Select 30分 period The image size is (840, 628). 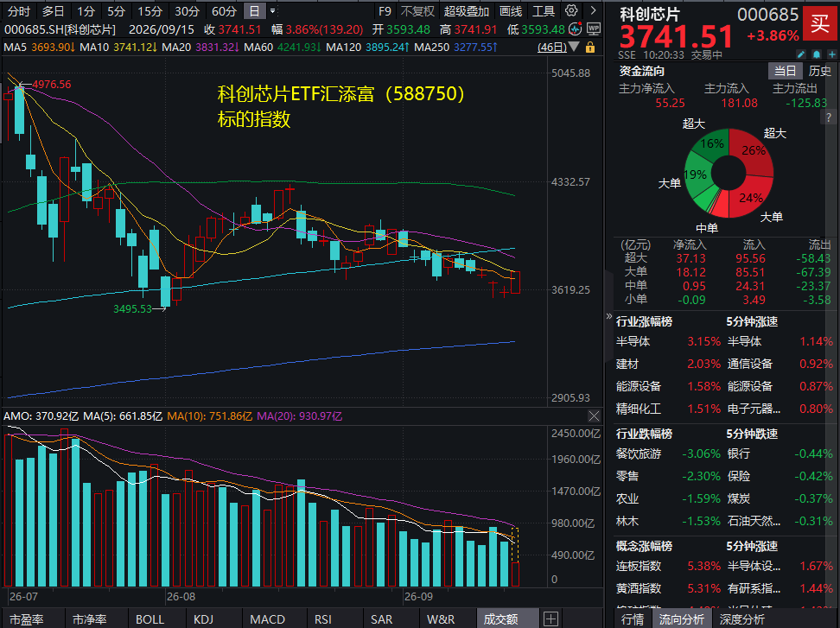point(187,11)
